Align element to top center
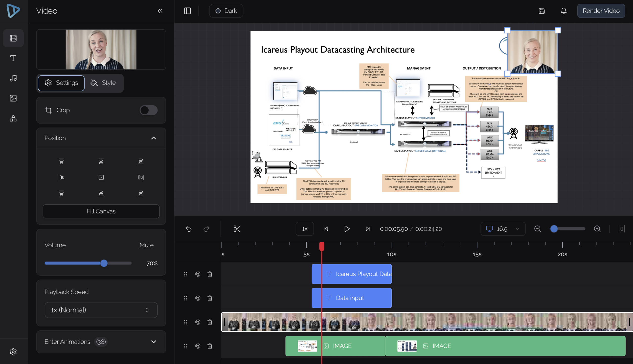The width and height of the screenshot is (633, 364). click(x=101, y=162)
